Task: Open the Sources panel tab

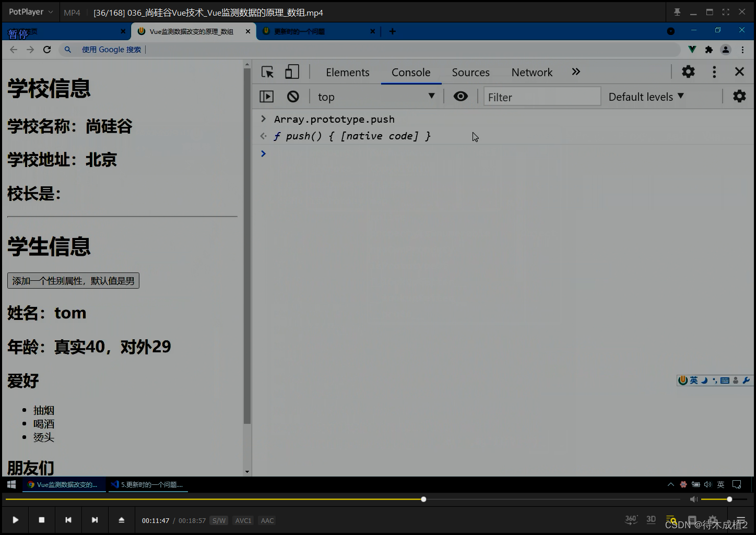Action: coord(471,73)
